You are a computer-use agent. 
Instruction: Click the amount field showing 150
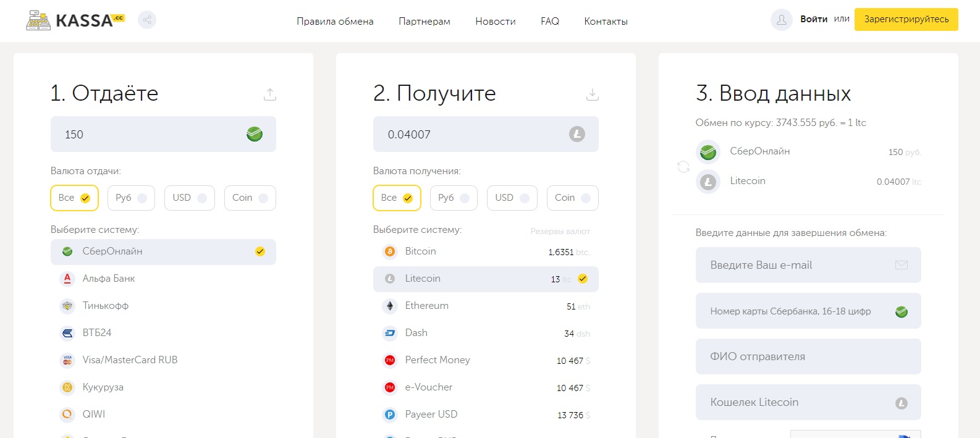click(x=163, y=134)
